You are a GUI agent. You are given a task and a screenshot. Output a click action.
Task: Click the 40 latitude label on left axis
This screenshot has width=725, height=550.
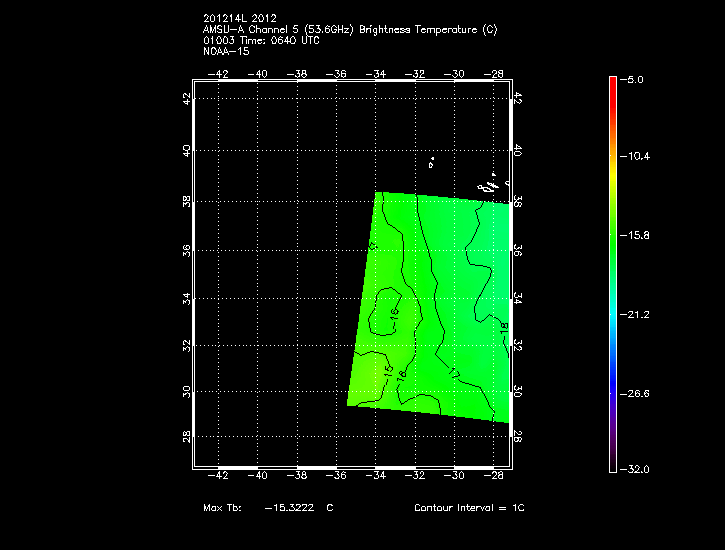[x=186, y=150]
